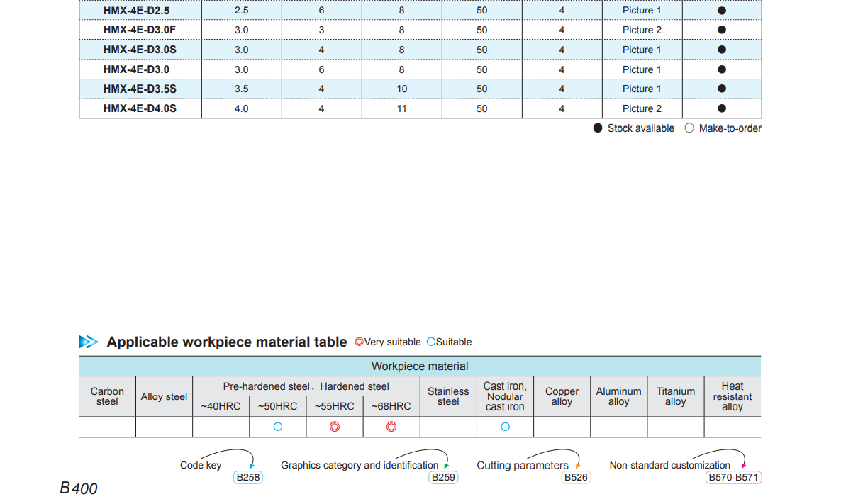Click the red double circle under ~68HRC
841x504 pixels.
click(x=391, y=427)
